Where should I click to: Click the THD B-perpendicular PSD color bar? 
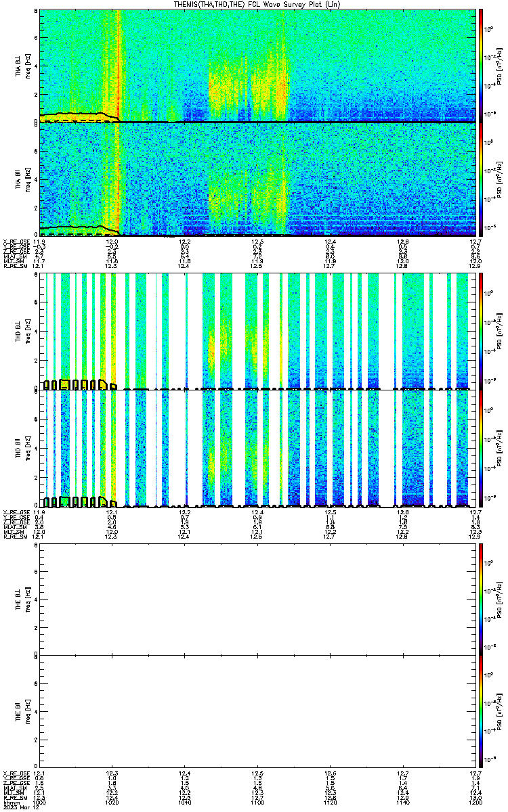point(482,331)
